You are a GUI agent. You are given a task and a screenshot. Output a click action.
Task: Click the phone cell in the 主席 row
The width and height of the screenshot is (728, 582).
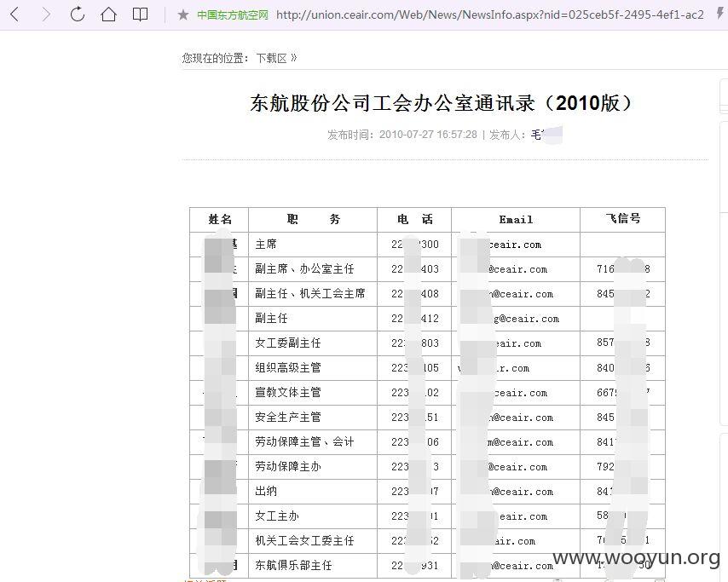coord(414,244)
